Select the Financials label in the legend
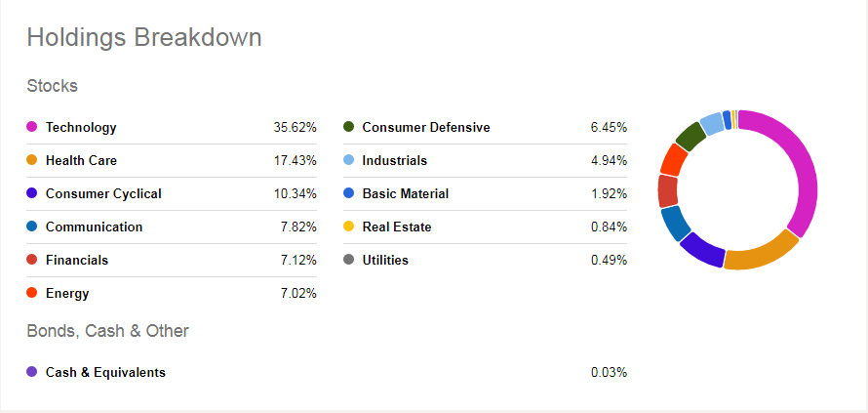 pyautogui.click(x=77, y=260)
